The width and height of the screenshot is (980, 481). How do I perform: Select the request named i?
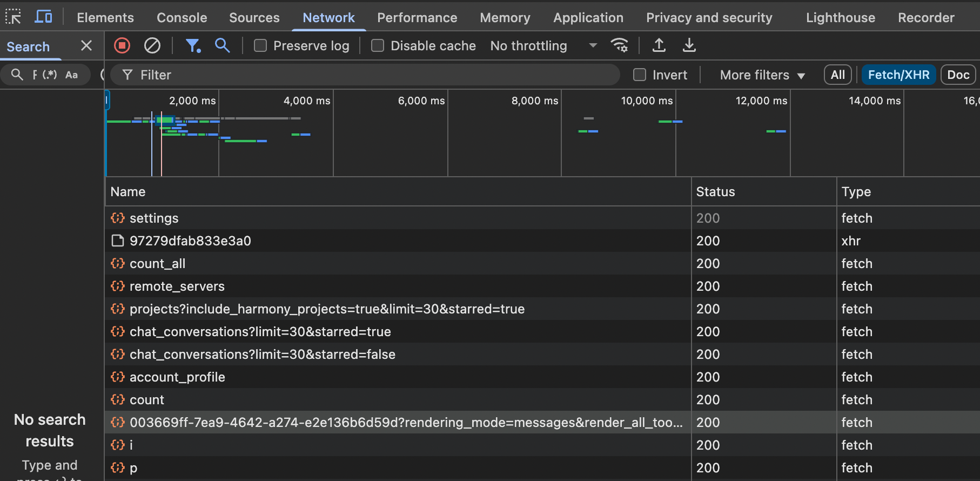point(542,445)
